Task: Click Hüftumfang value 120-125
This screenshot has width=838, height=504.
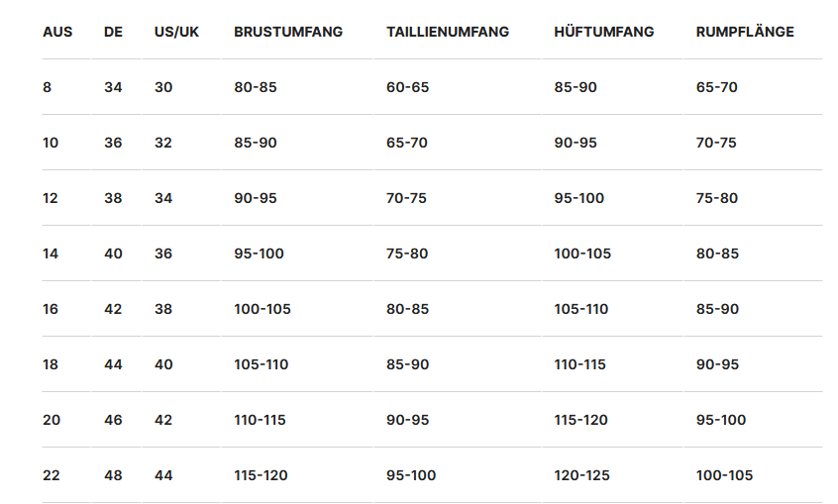Action: point(582,475)
